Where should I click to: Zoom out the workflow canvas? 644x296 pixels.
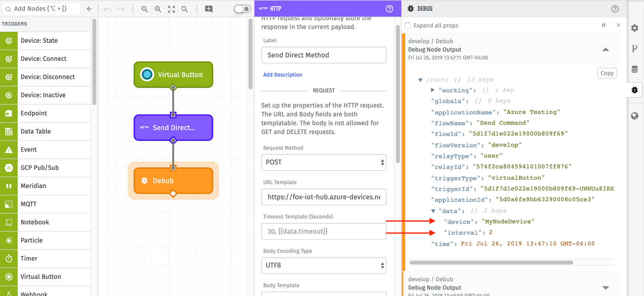pos(144,9)
